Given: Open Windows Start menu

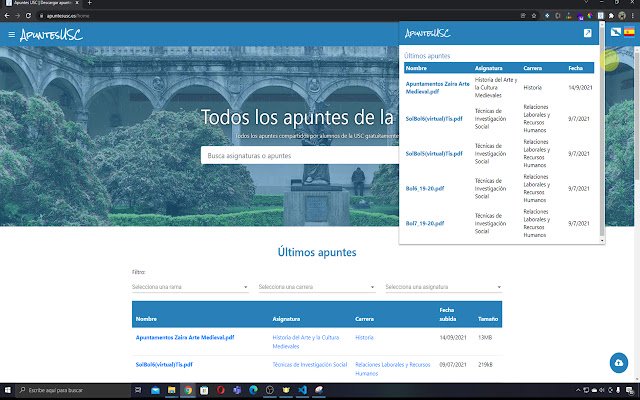Looking at the screenshot, I should tap(8, 390).
